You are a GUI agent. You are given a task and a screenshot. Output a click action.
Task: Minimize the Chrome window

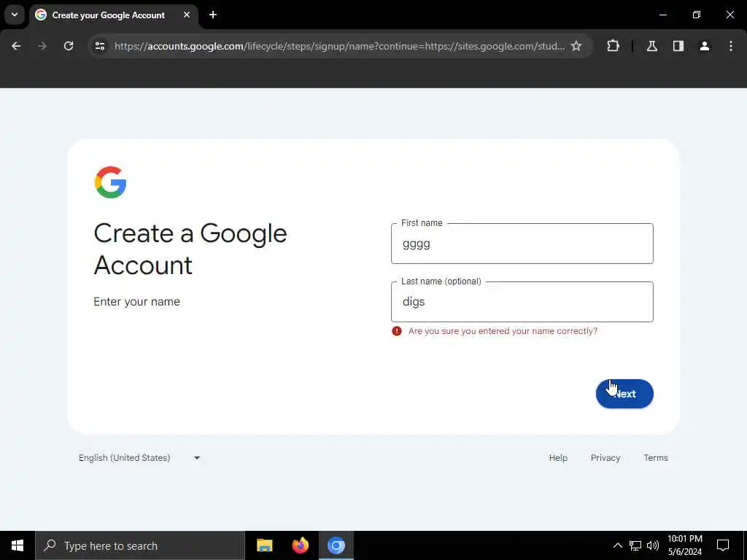662,15
